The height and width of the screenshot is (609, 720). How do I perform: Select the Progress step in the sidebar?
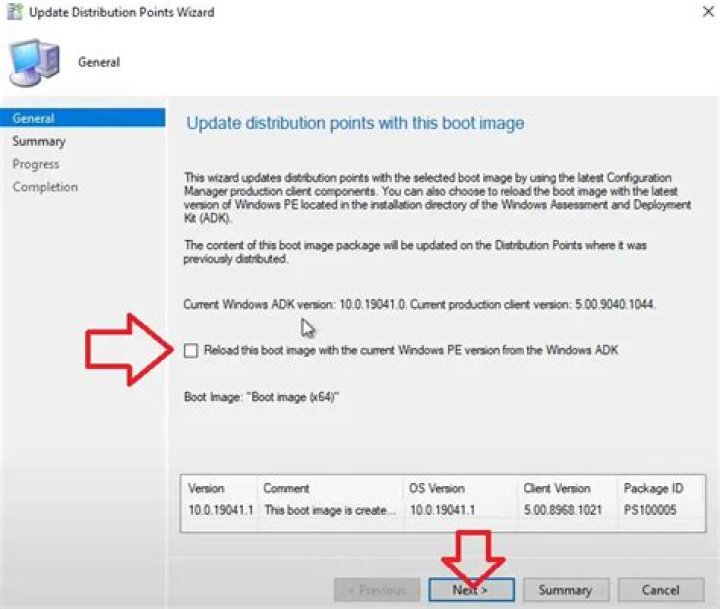[36, 164]
